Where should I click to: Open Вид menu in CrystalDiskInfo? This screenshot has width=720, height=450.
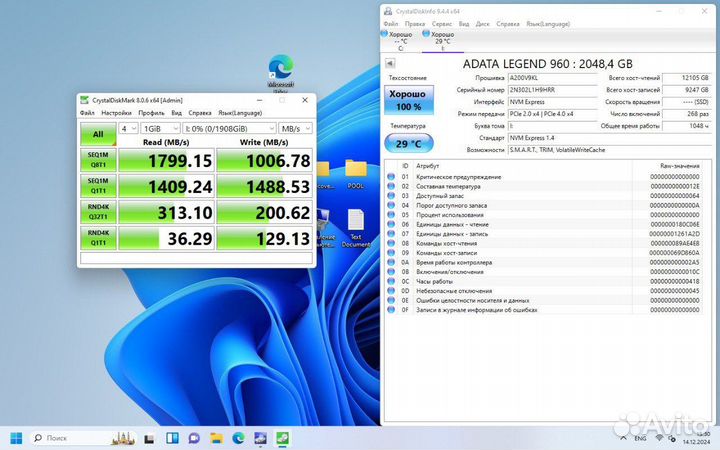[x=464, y=24]
